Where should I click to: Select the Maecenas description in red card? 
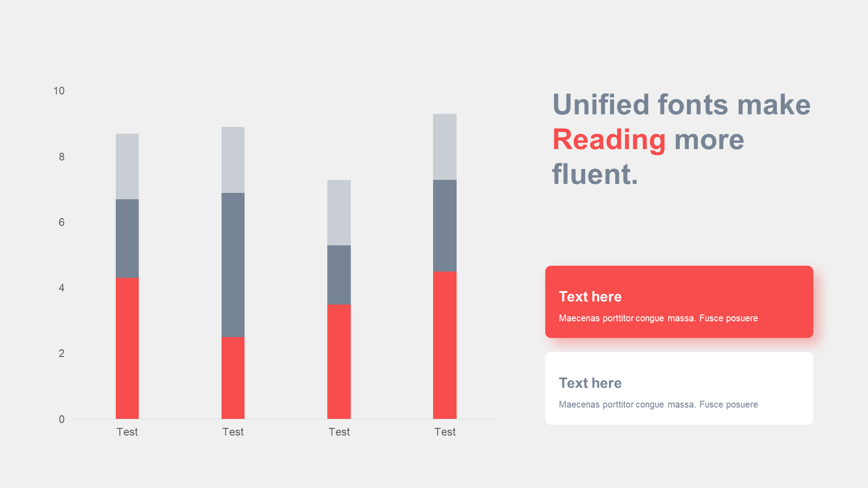(x=658, y=318)
